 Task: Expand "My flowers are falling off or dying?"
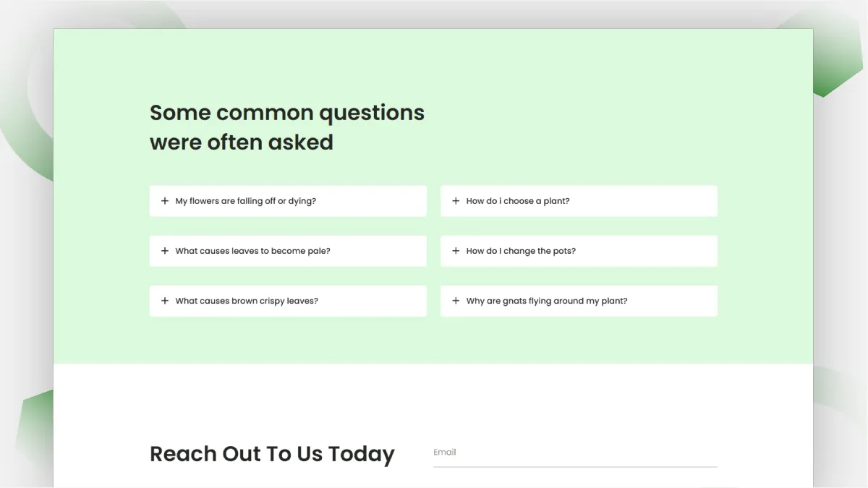coord(288,201)
